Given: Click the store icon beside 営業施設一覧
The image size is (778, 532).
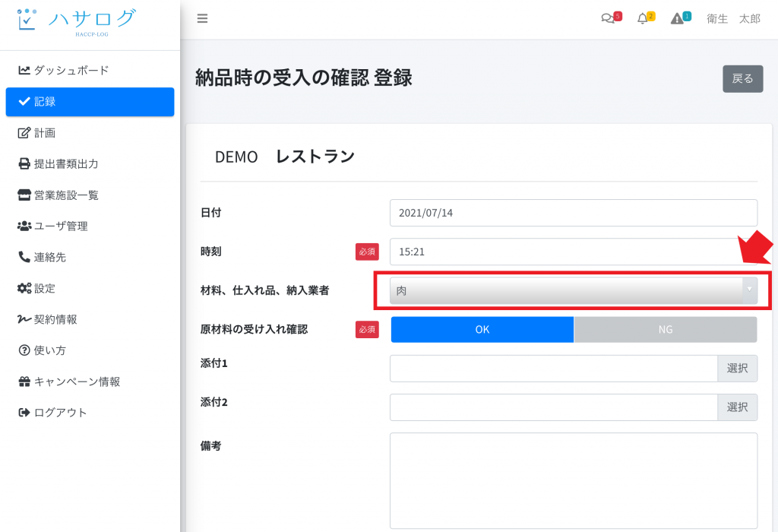Looking at the screenshot, I should pos(24,195).
